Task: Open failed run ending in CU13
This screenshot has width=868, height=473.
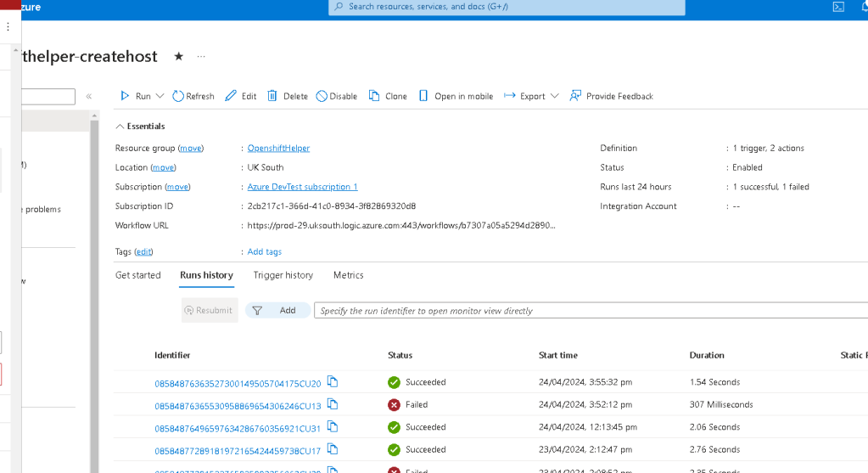Action: click(238, 405)
